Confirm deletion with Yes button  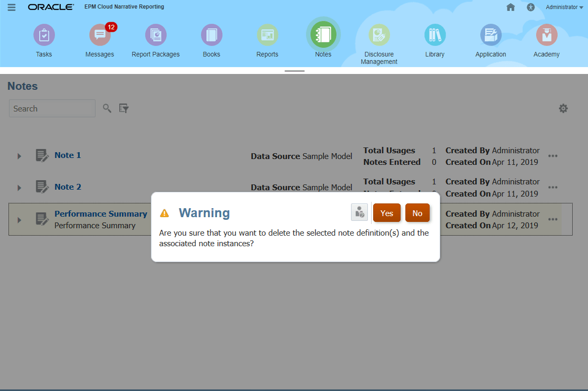[386, 213]
